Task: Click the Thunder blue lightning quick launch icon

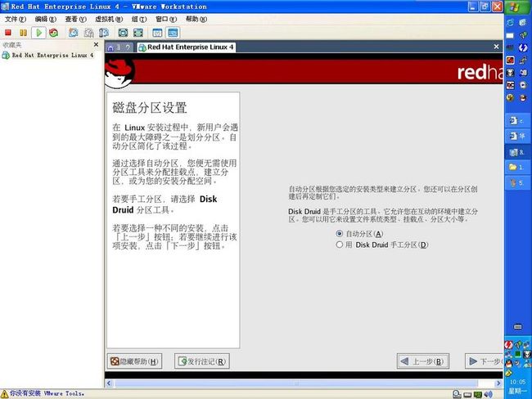Action: (523, 47)
